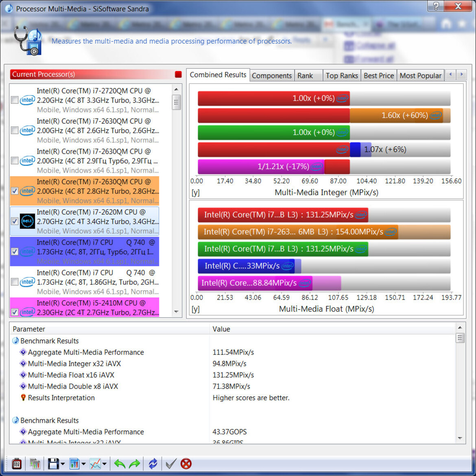Go back with the green left arrow
This screenshot has width=476, height=476.
pos(120,463)
